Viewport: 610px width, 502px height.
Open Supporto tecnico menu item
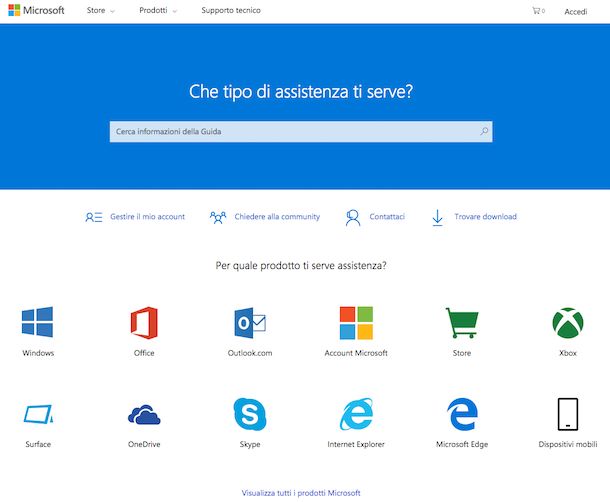click(231, 11)
